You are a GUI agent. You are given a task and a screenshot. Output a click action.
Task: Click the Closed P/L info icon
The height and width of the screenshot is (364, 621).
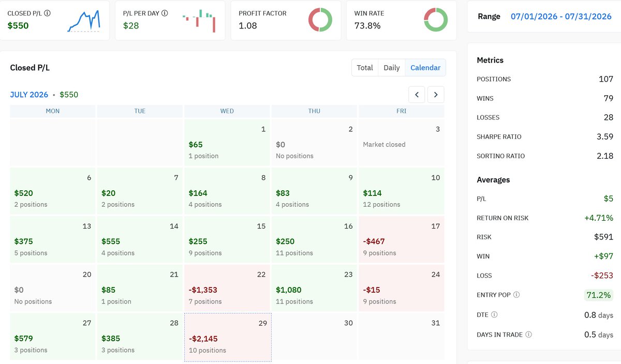(x=48, y=13)
